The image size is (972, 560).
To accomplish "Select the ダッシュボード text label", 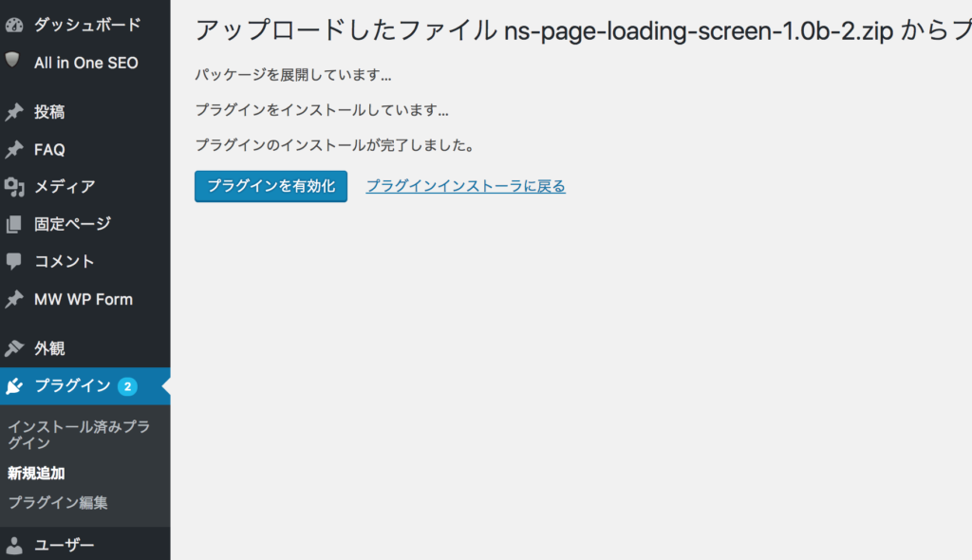I will pyautogui.click(x=87, y=25).
